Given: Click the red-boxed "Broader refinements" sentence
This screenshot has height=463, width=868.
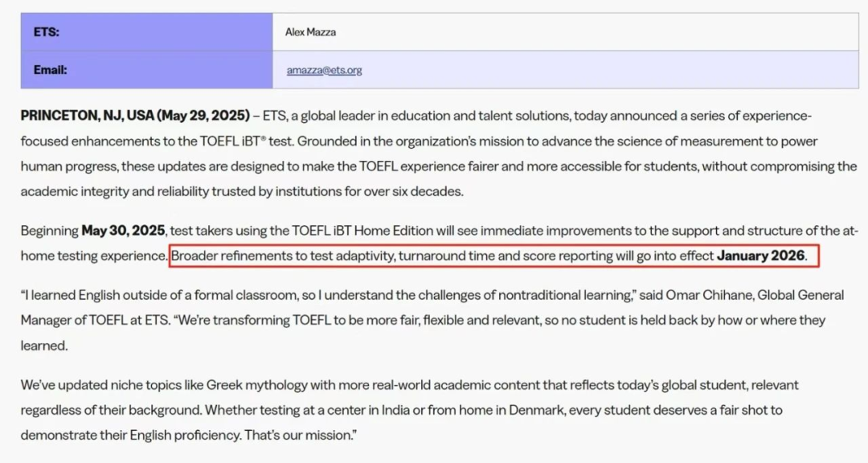Looking at the screenshot, I should 442,256.
